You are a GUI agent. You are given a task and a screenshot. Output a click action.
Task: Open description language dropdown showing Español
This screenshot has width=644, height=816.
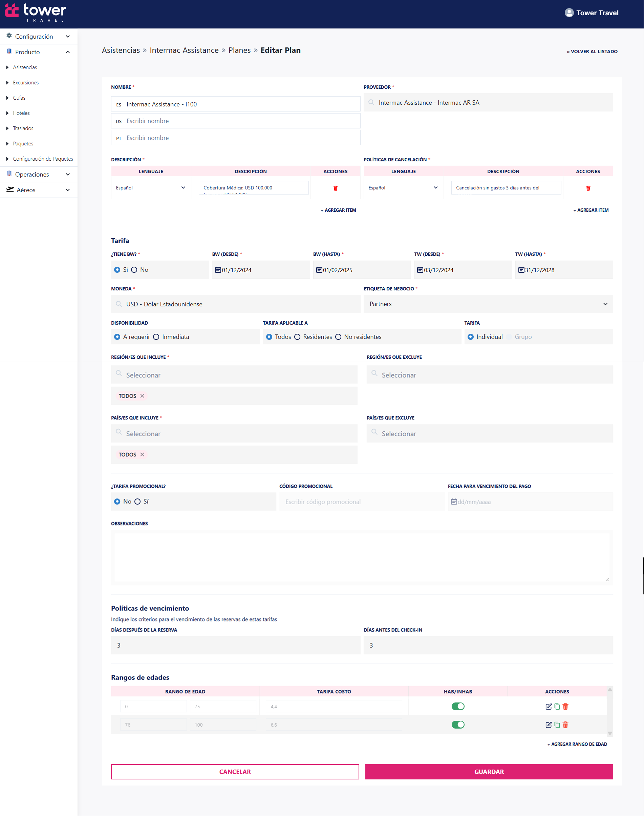click(x=151, y=188)
